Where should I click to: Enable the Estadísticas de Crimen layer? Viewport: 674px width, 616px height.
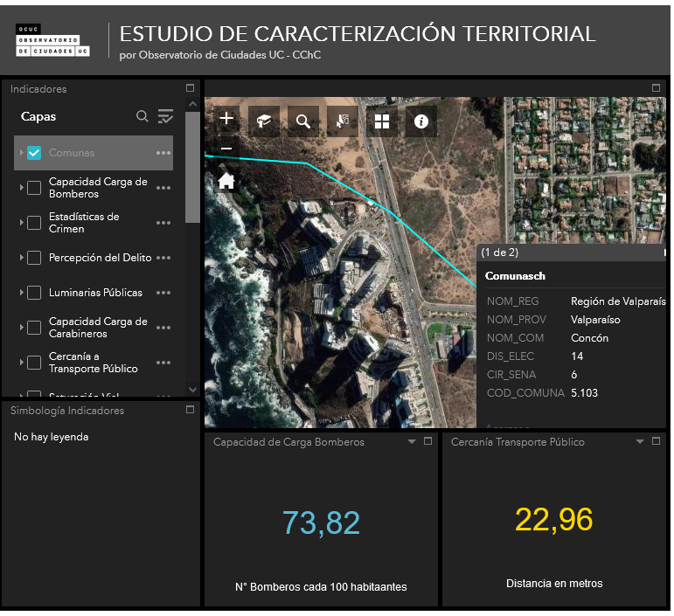[34, 223]
